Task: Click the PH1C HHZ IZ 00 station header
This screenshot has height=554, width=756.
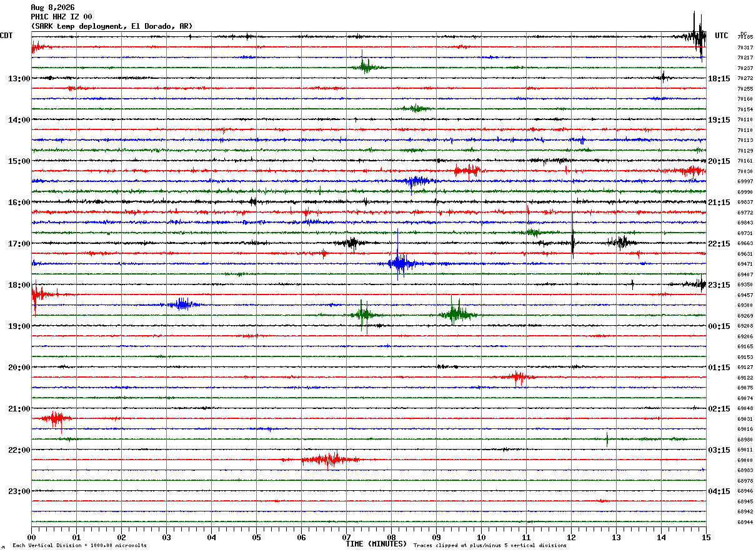Action: 61,17
